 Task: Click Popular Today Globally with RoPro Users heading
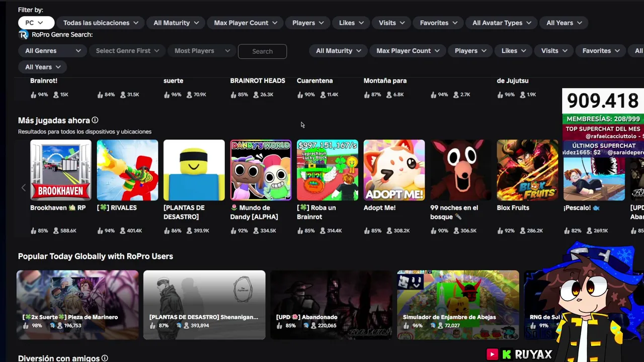[96, 256]
